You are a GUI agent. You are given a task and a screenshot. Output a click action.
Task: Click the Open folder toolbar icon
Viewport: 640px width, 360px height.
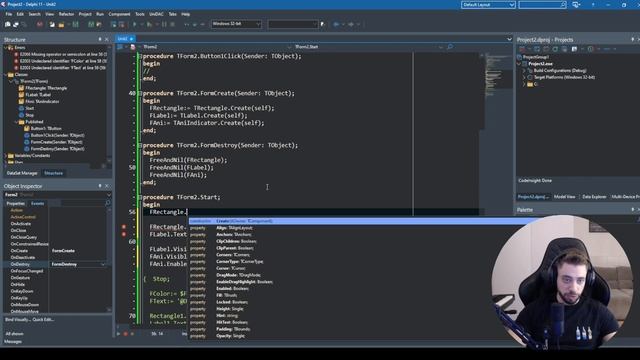tap(61, 24)
